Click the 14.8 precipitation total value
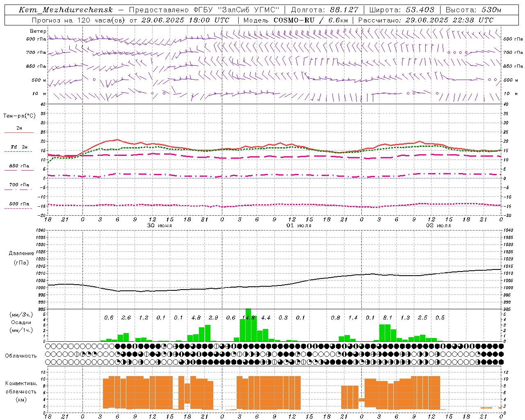Screen dimensions: 525x420 (x=248, y=318)
